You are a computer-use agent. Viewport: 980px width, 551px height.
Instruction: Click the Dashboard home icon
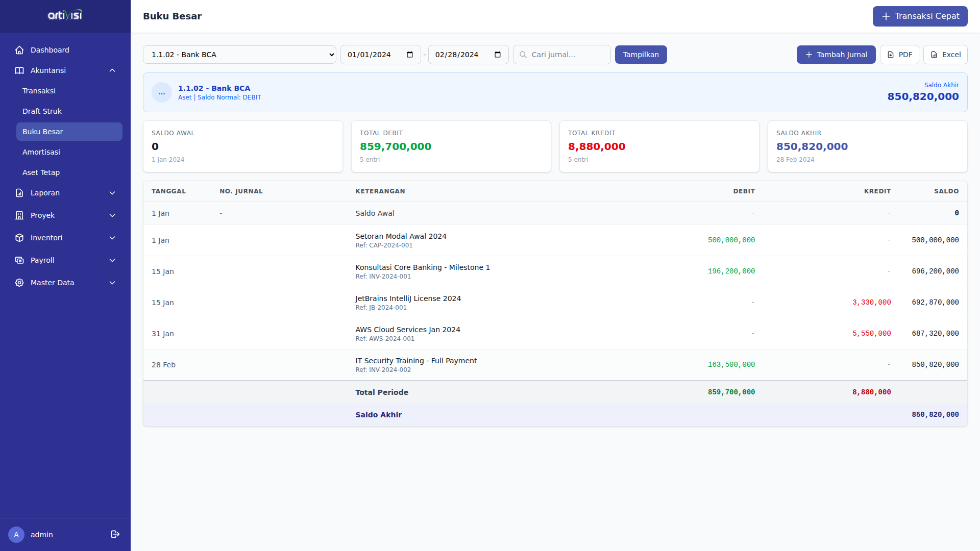click(x=19, y=50)
